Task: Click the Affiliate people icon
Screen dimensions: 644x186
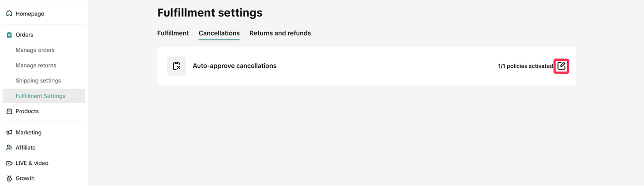Action: [9, 148]
